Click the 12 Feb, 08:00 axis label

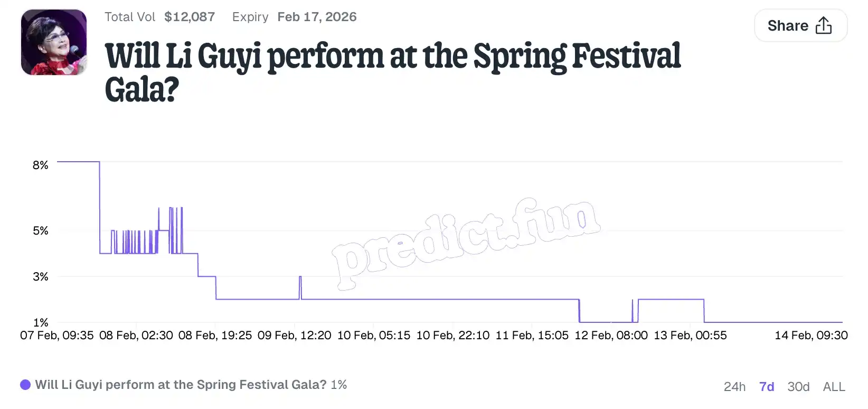[x=611, y=336]
